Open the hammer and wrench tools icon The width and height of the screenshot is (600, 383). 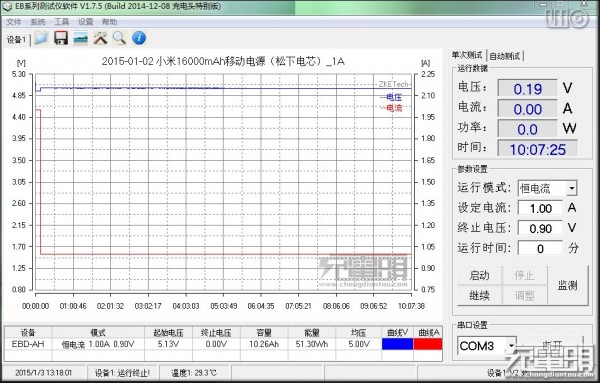pyautogui.click(x=100, y=38)
